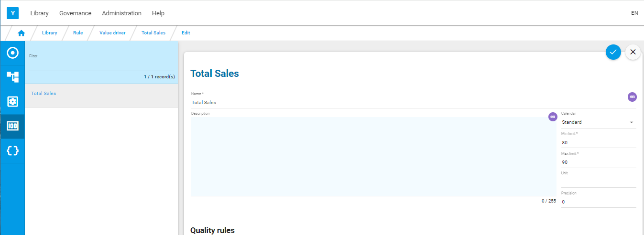Select the value driver counter sidebar icon

click(12, 126)
